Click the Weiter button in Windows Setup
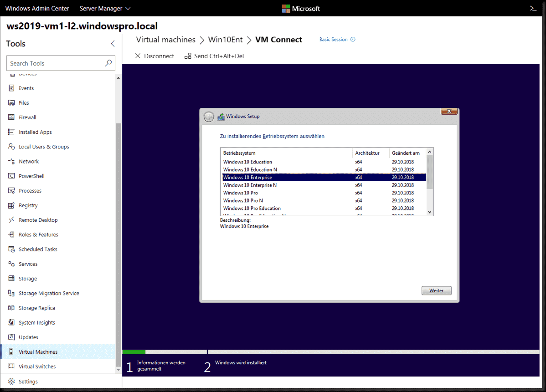Image resolution: width=546 pixels, height=392 pixels. (436, 290)
